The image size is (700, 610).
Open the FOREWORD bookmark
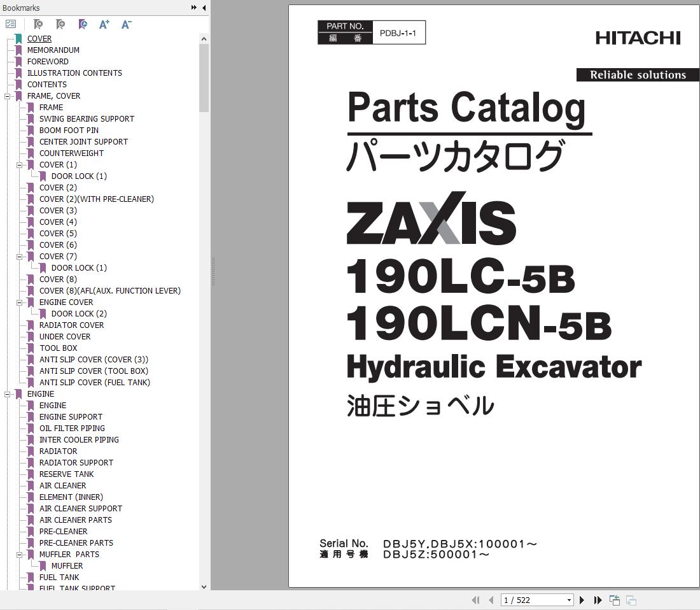[x=48, y=62]
